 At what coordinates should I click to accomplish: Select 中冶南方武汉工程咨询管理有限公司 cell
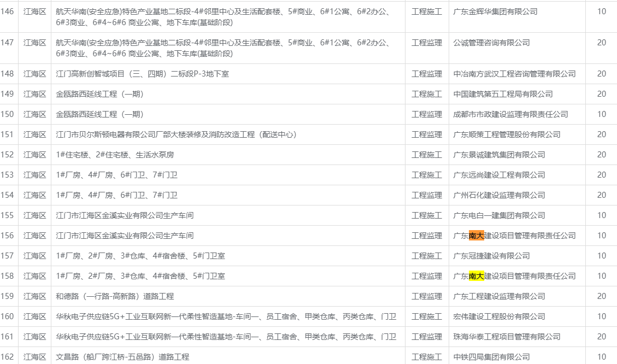(514, 74)
